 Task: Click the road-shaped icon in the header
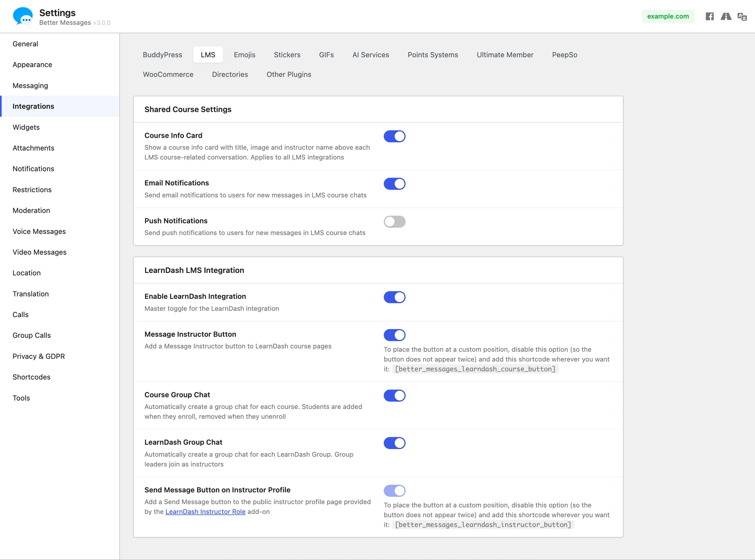pyautogui.click(x=726, y=16)
